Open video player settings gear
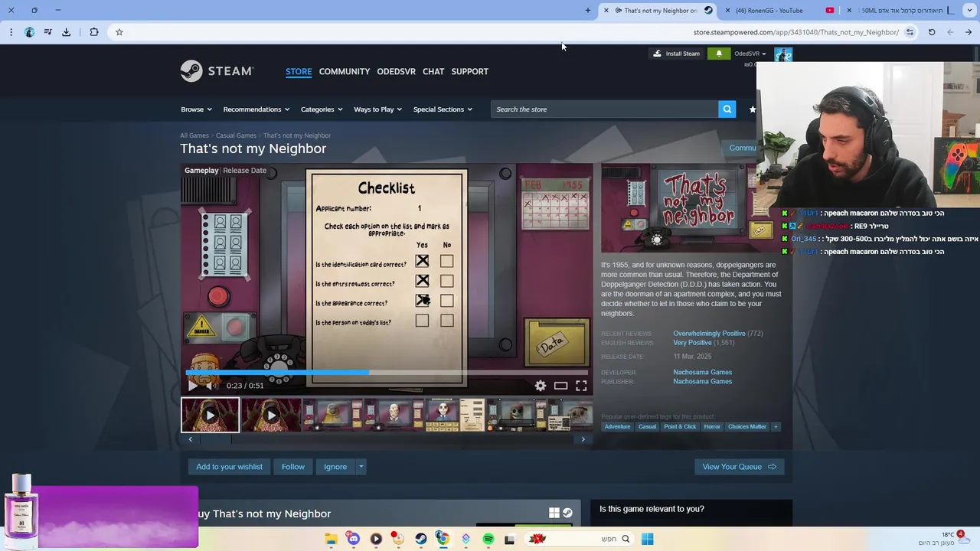The image size is (980, 551). tap(541, 386)
